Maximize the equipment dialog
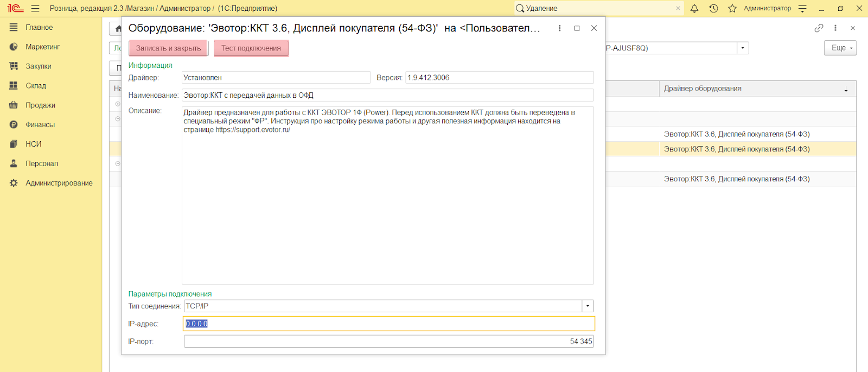Image resolution: width=868 pixels, height=372 pixels. pos(577,28)
